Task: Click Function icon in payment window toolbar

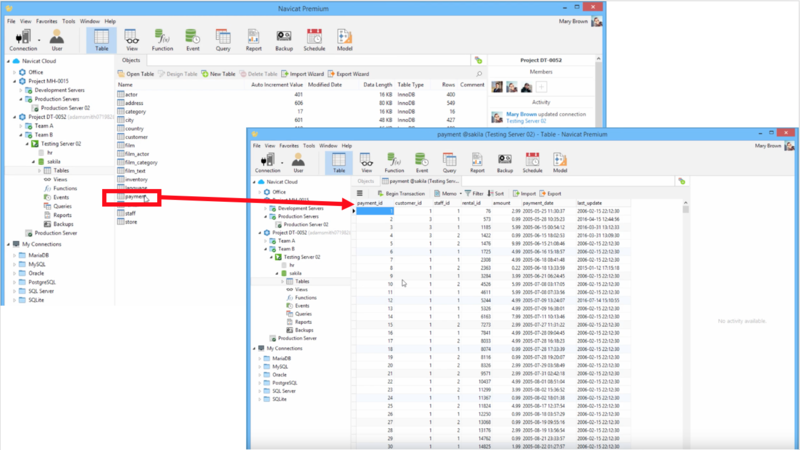Action: (x=394, y=163)
